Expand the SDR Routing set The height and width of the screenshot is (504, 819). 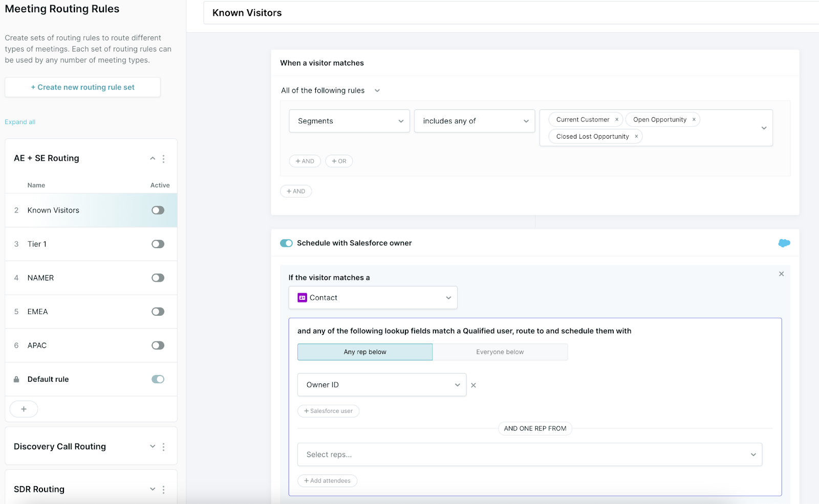point(153,490)
